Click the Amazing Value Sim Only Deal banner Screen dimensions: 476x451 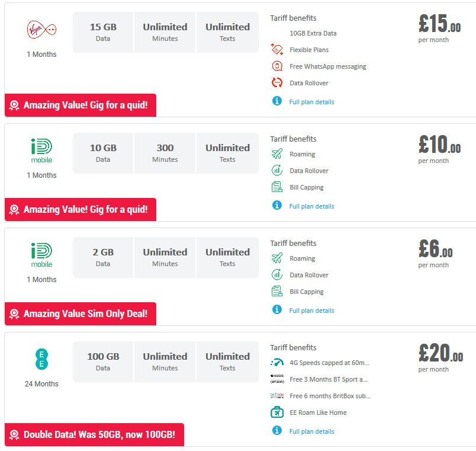[x=80, y=314]
